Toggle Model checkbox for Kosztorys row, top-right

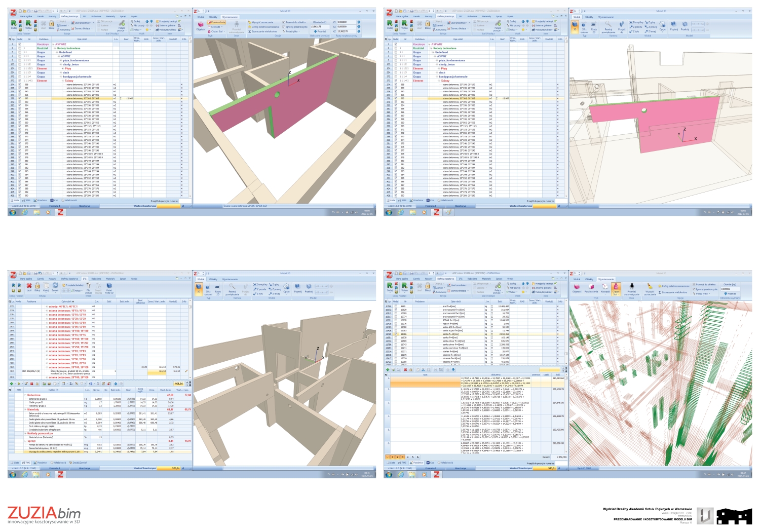click(396, 44)
